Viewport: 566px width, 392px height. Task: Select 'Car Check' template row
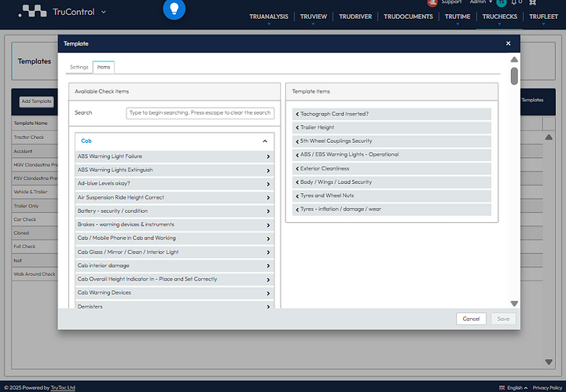coord(35,219)
